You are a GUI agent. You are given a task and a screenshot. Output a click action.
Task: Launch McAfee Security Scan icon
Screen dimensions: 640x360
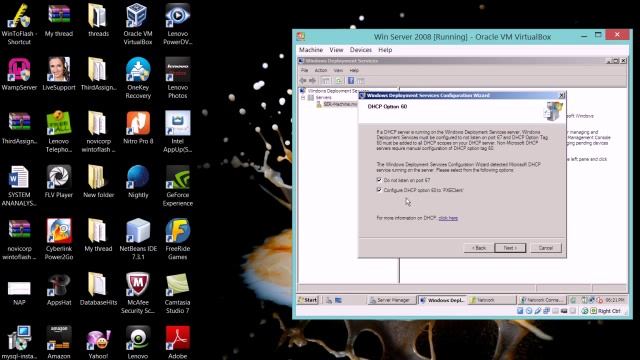click(x=138, y=293)
